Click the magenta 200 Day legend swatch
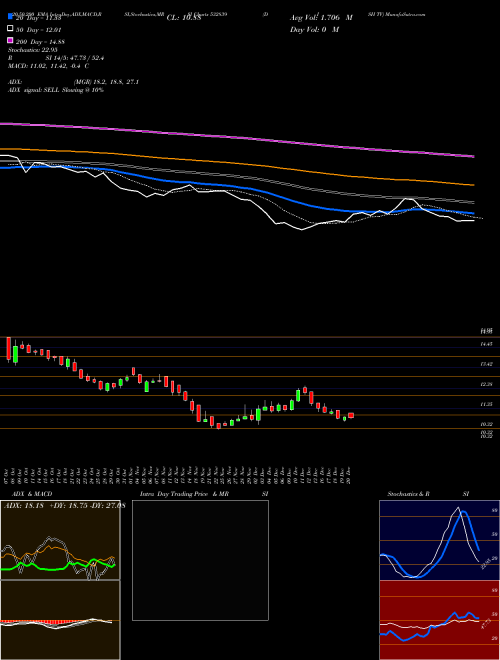The image size is (500, 660). [10, 40]
